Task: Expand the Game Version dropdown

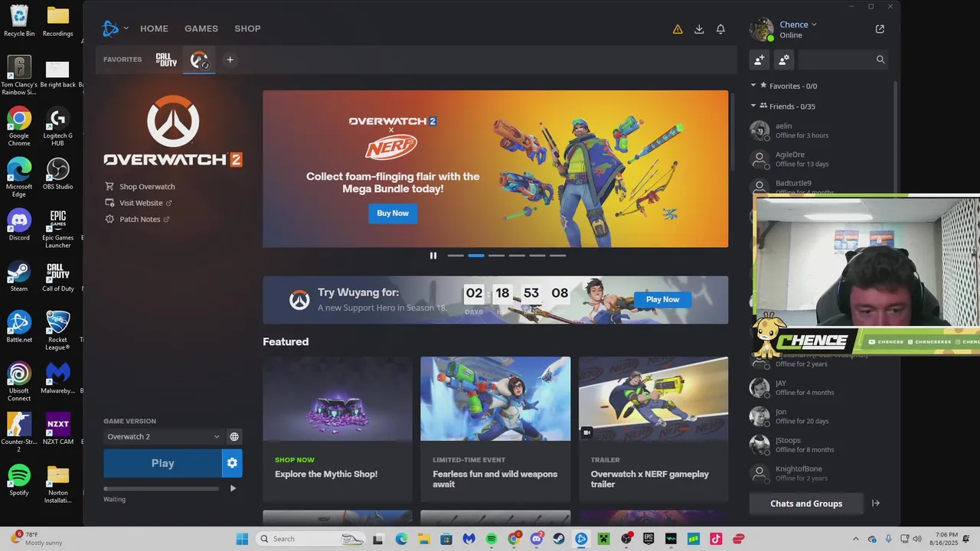Action: coord(163,437)
